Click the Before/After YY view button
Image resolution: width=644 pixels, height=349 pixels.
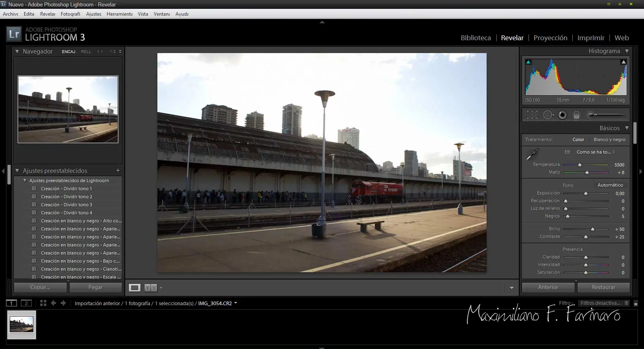click(151, 287)
